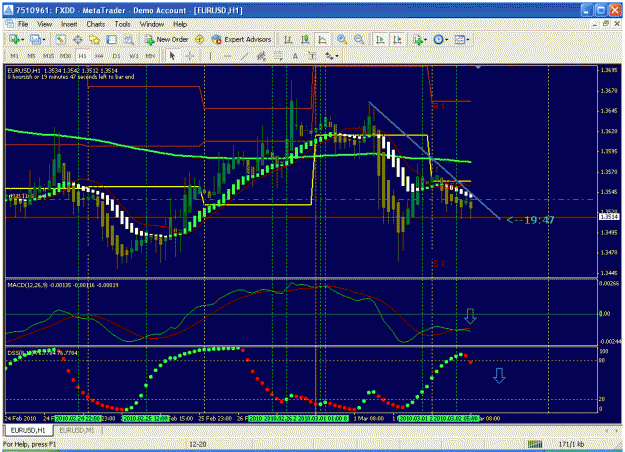Select the Crosshair tool

[190, 56]
